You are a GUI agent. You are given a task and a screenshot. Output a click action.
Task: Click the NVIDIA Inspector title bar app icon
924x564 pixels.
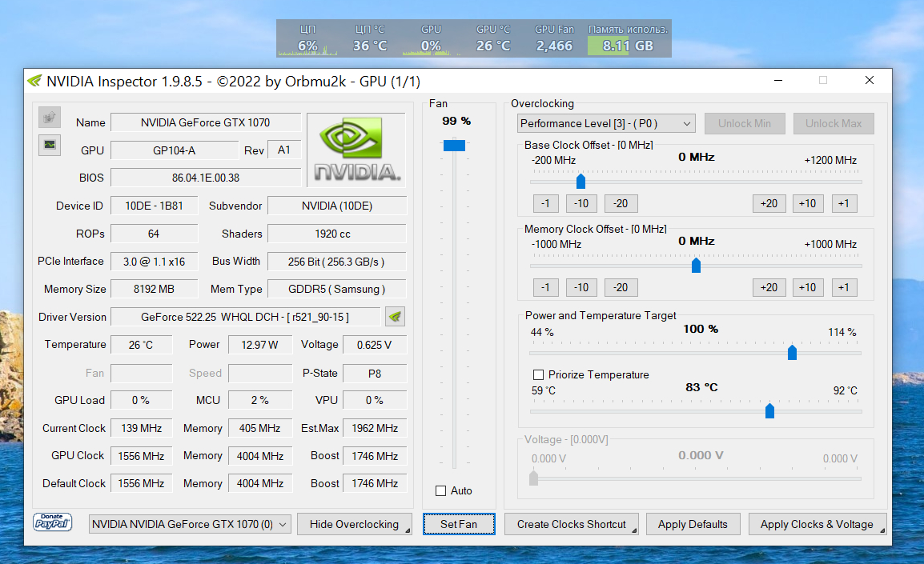34,81
